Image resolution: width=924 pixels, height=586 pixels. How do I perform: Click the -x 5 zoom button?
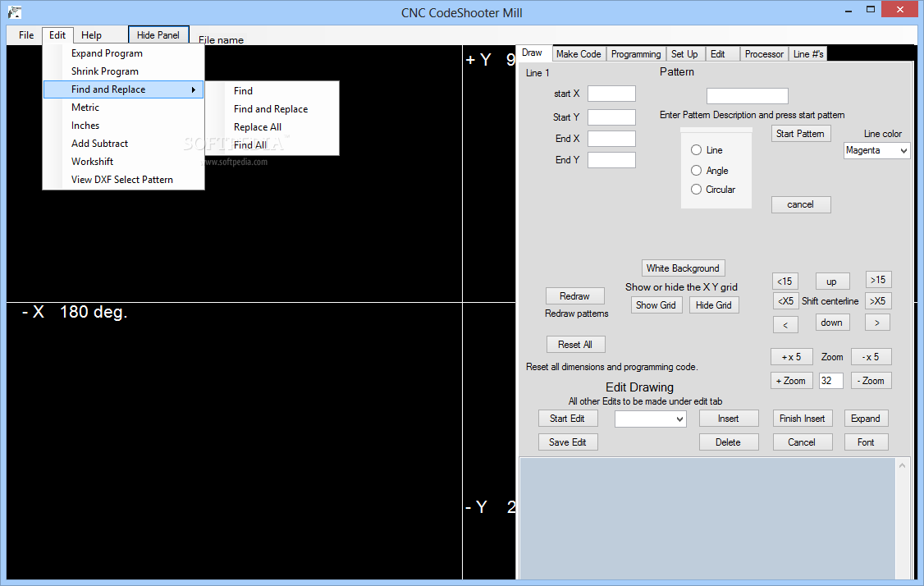[871, 357]
